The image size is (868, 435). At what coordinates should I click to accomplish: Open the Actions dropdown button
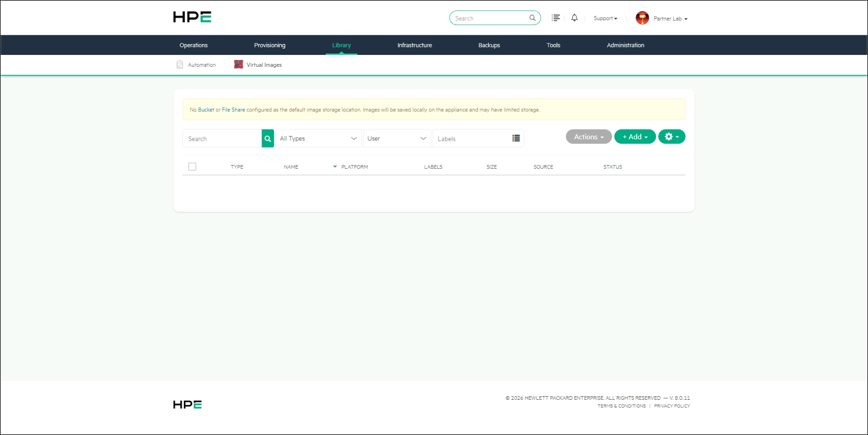coord(589,137)
